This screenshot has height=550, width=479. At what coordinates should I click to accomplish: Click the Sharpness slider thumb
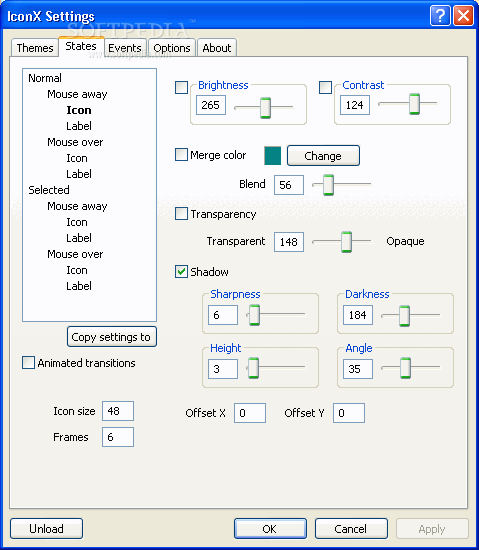pos(254,315)
